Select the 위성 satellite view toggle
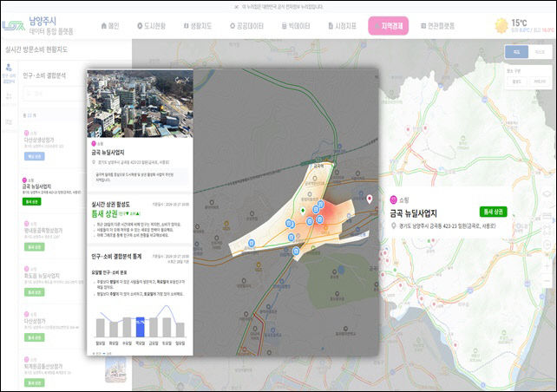This screenshot has width=557, height=392. click(540, 52)
